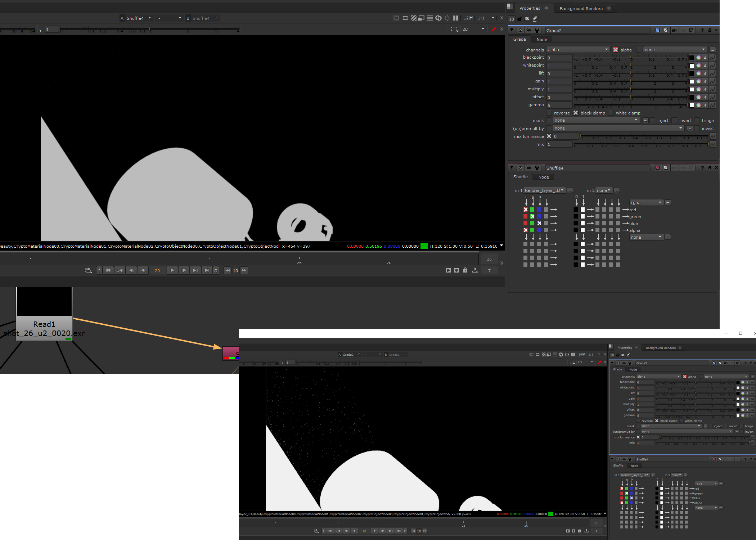Open Shuffle4 help question mark in upper panel
The height and width of the screenshot is (540, 756).
(x=702, y=168)
